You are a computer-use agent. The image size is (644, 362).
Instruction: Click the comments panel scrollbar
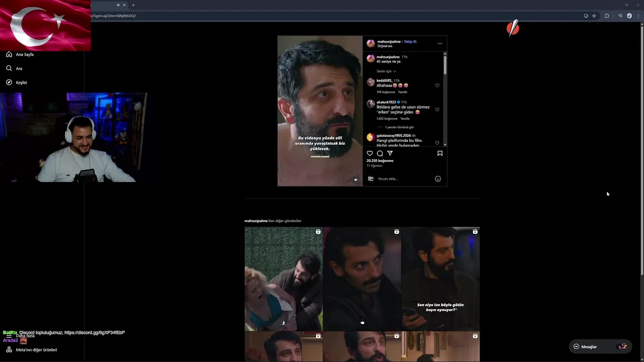[445, 65]
